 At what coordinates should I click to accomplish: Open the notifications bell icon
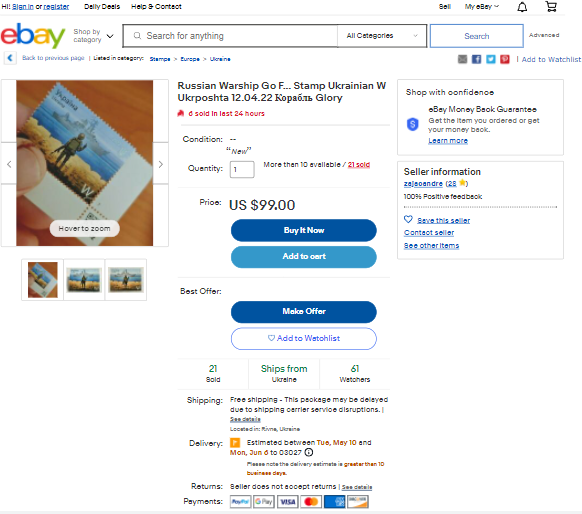[x=522, y=7]
